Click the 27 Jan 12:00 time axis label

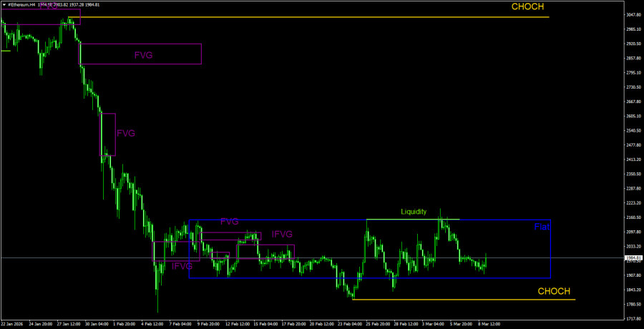67,324
